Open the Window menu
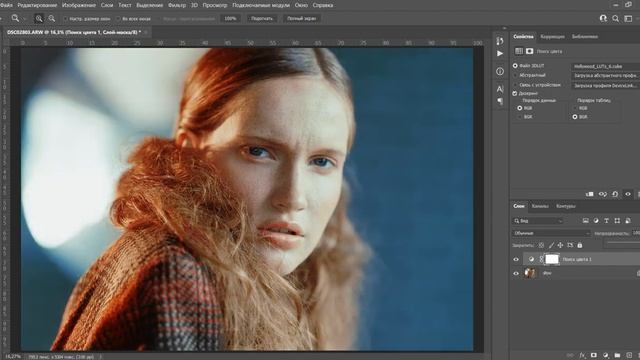The height and width of the screenshot is (360, 640). point(301,5)
